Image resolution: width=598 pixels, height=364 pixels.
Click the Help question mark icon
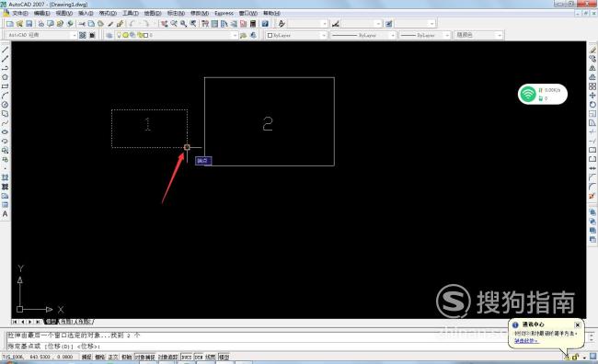pos(265,24)
